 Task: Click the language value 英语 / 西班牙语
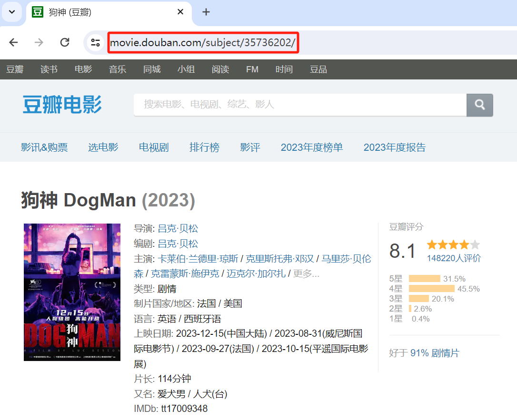tap(189, 319)
